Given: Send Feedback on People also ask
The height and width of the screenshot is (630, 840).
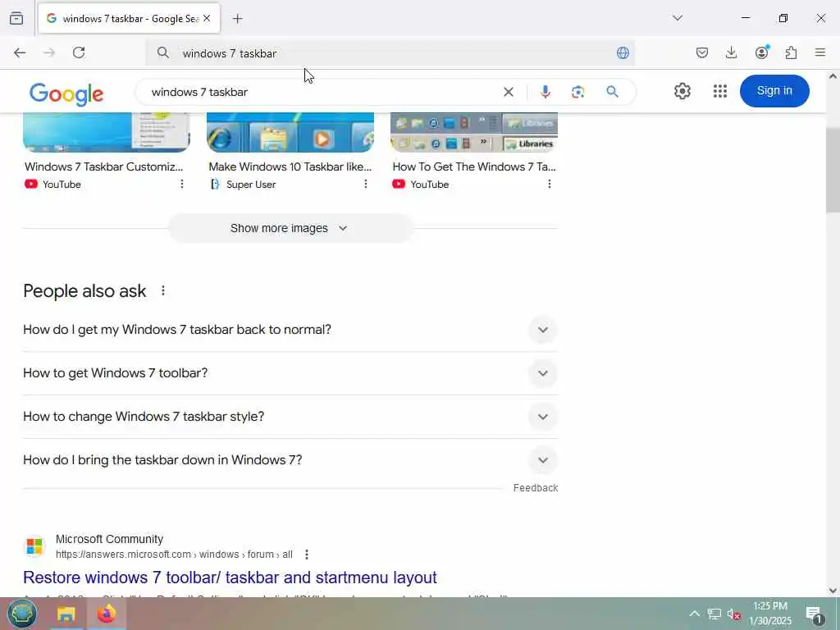Looking at the screenshot, I should click(535, 488).
